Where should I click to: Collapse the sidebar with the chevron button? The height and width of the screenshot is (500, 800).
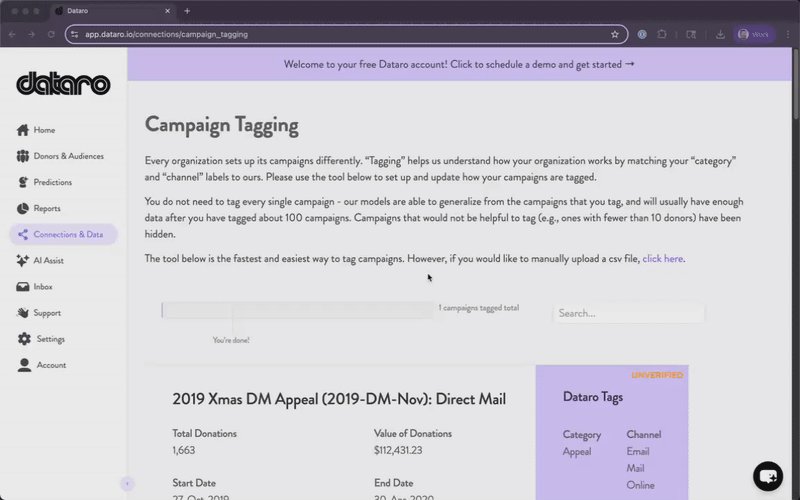128,484
